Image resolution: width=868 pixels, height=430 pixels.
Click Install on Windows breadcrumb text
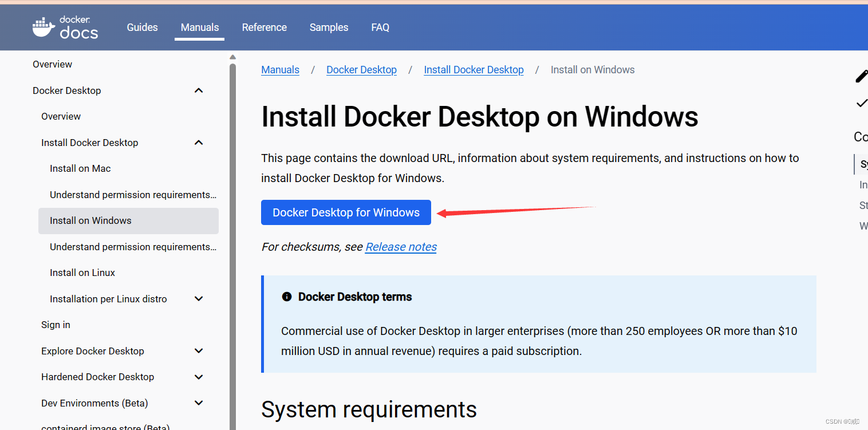tap(593, 70)
